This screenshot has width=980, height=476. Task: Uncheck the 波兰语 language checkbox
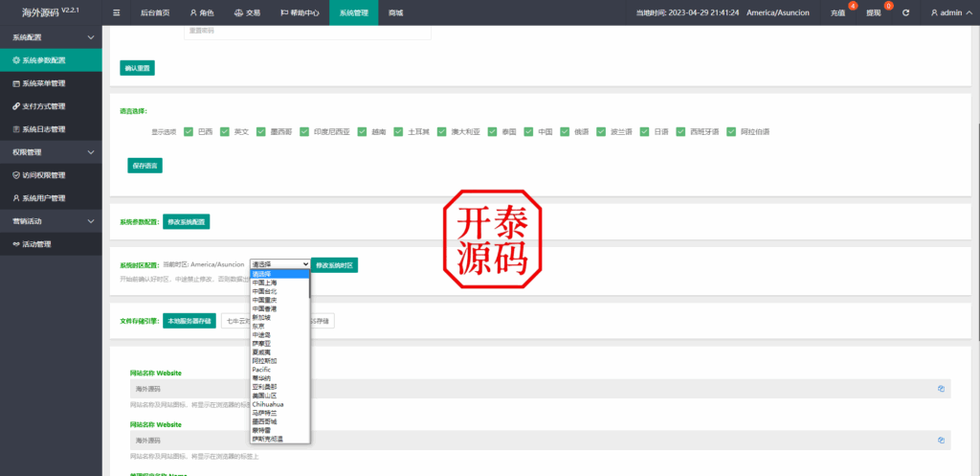pos(601,132)
